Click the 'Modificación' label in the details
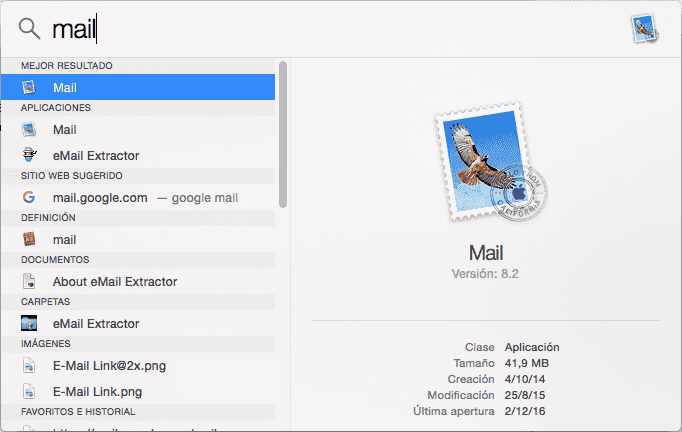This screenshot has width=682, height=432. 461,395
